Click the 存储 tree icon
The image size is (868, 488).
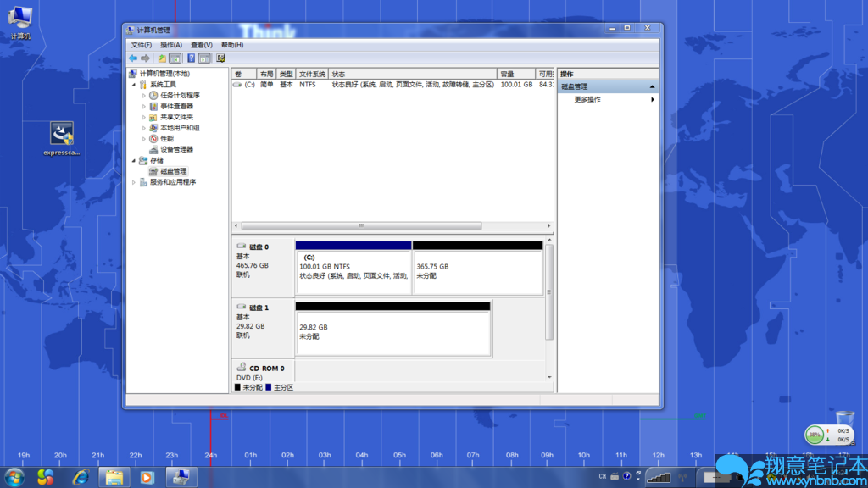click(142, 160)
